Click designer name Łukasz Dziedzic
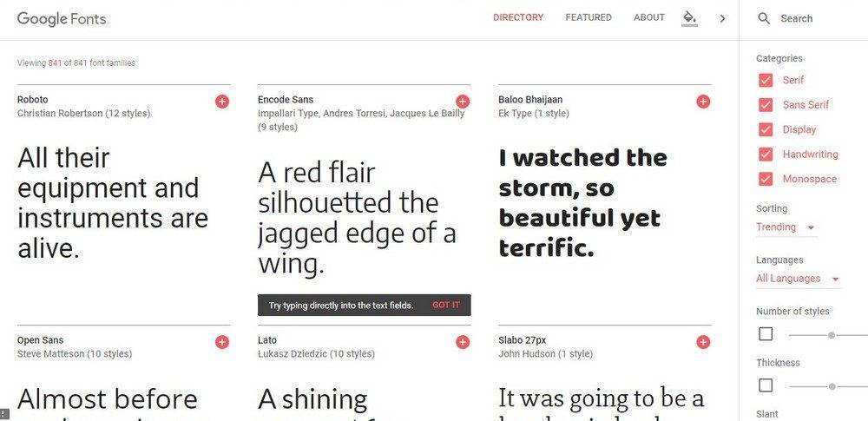868x421 pixels. coord(292,354)
